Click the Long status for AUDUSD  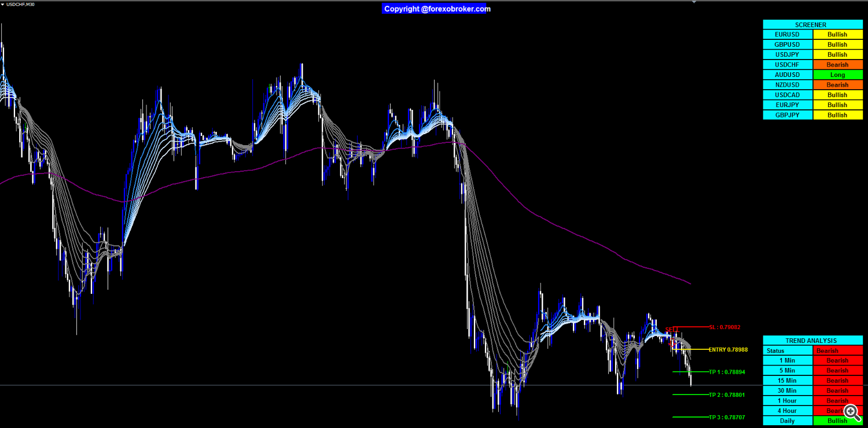(x=838, y=75)
